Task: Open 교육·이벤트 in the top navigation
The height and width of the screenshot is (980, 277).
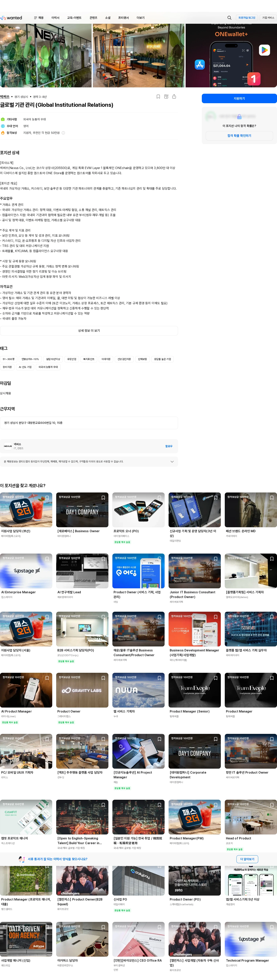Action: pos(74,18)
